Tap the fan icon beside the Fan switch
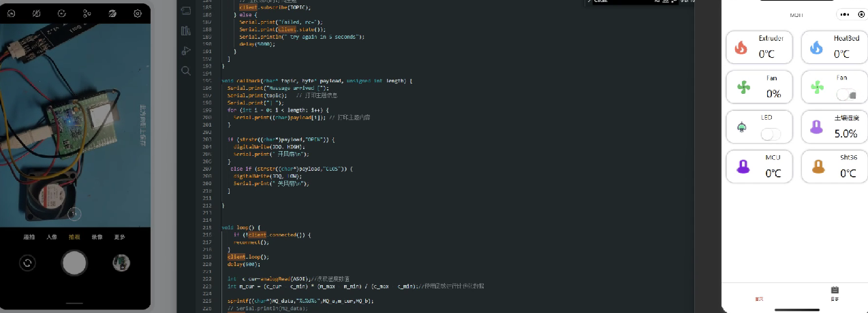 click(817, 87)
